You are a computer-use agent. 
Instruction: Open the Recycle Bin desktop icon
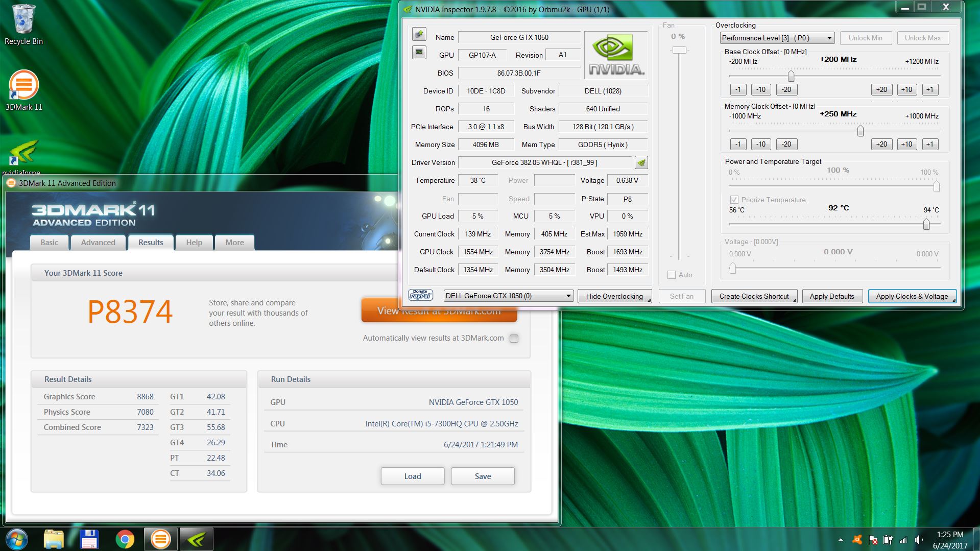(23, 25)
